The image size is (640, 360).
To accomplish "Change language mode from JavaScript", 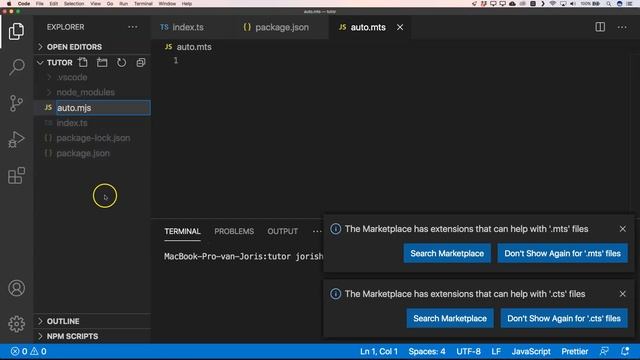I will point(531,351).
